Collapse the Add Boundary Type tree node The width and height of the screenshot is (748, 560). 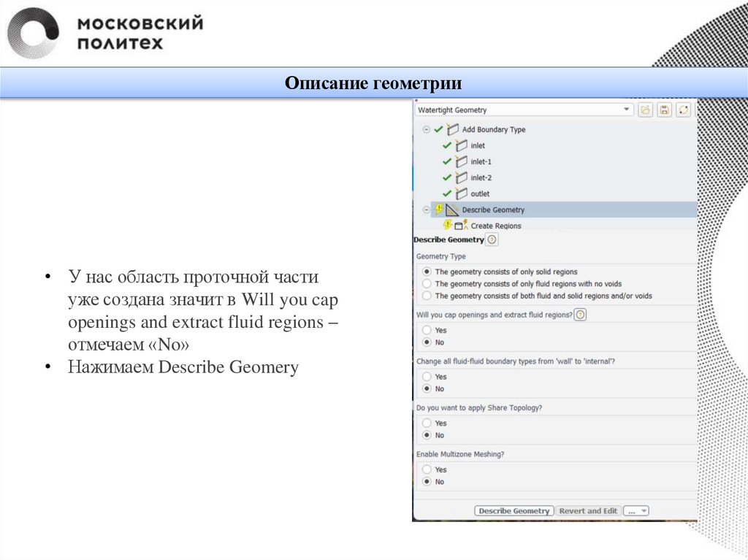pyautogui.click(x=426, y=129)
